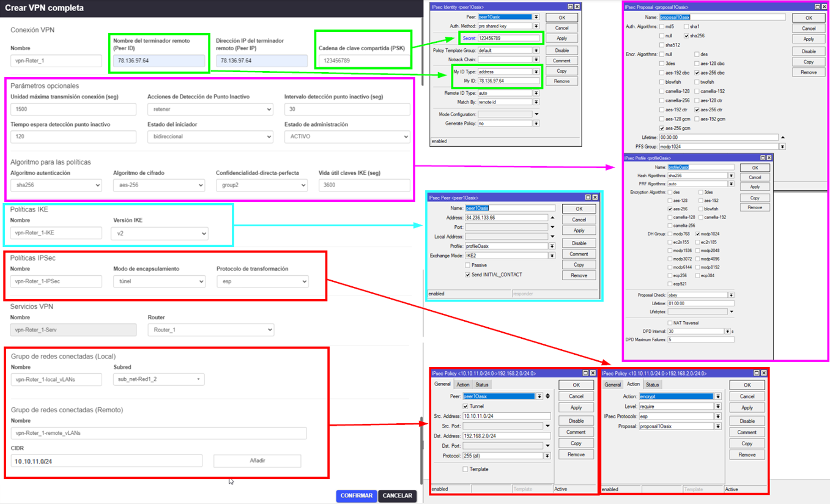Viewport: 830px width, 504px height.
Task: Open Modo de encapsulamiento dropdown
Action: coord(159,281)
